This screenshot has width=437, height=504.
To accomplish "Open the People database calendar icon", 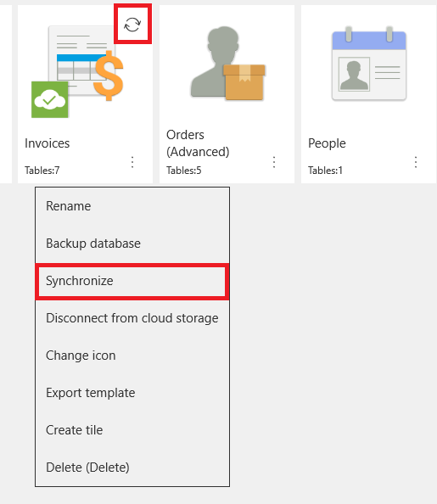I will 369,64.
